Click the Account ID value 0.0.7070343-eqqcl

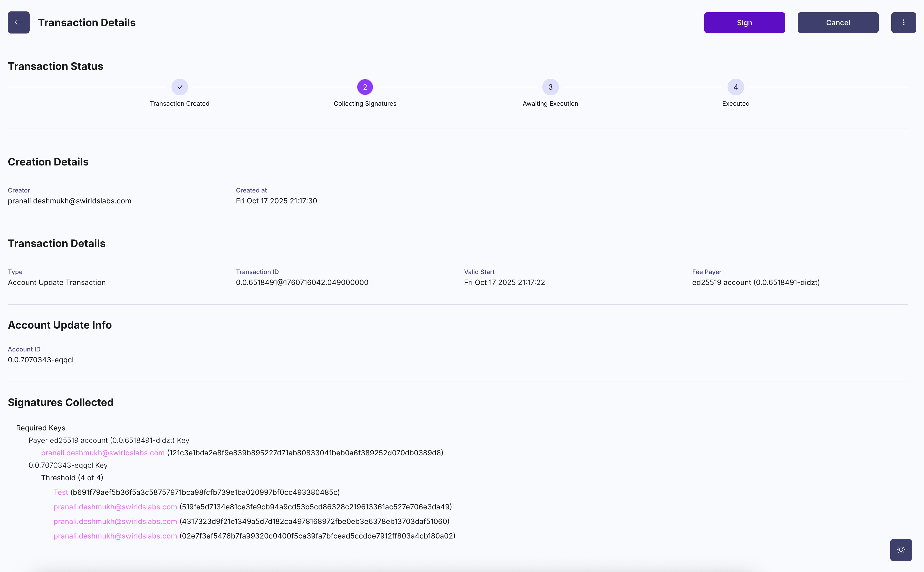pyautogui.click(x=41, y=360)
